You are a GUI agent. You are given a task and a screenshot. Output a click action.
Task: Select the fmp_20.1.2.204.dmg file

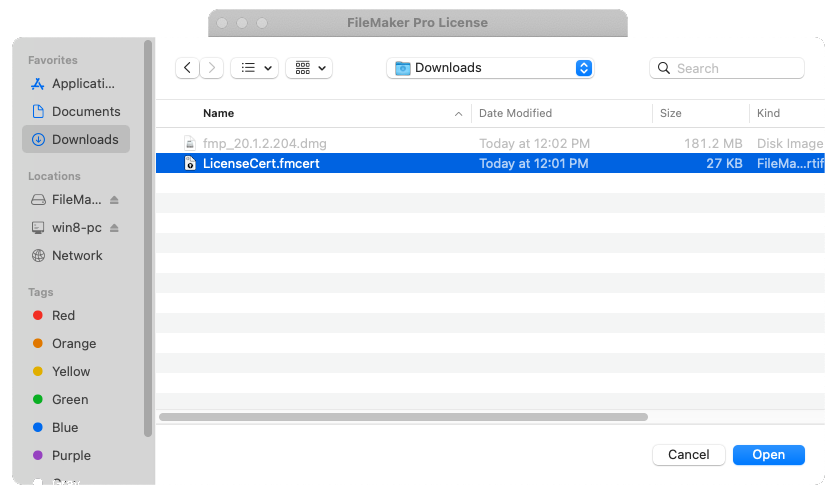[490, 143]
